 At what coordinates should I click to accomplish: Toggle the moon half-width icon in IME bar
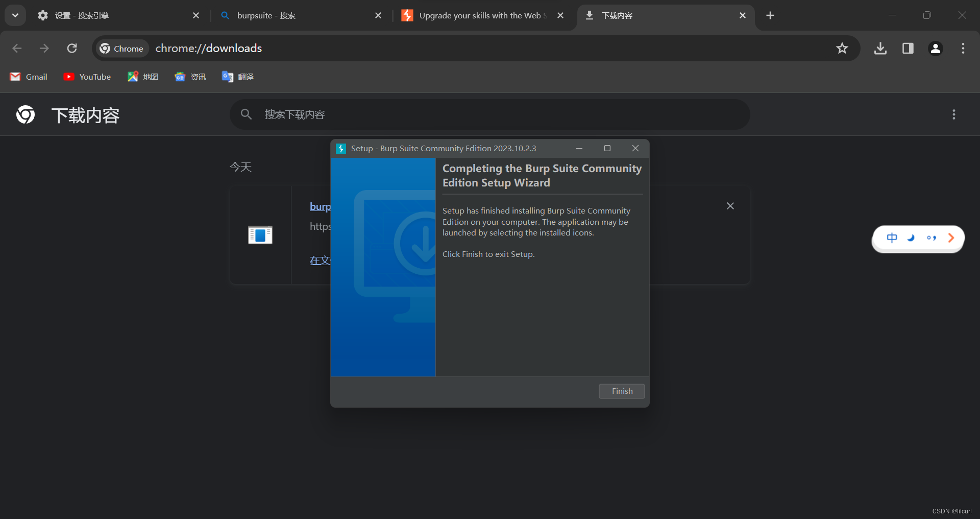coord(912,238)
